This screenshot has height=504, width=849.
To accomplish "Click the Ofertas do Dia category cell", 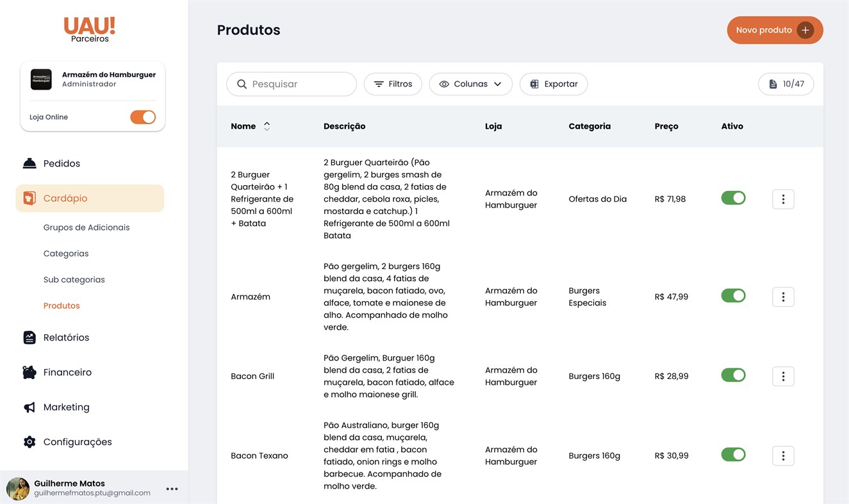I will click(x=598, y=199).
